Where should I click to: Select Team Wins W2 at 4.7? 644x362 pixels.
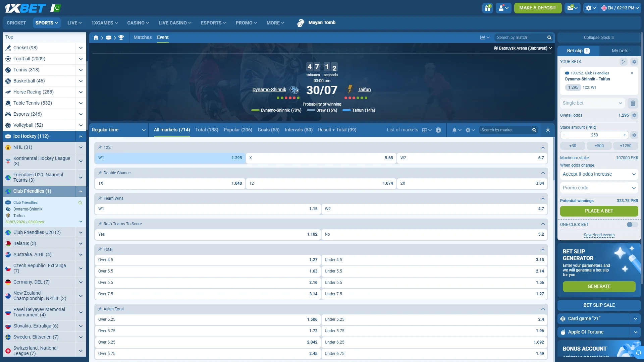coord(434,209)
